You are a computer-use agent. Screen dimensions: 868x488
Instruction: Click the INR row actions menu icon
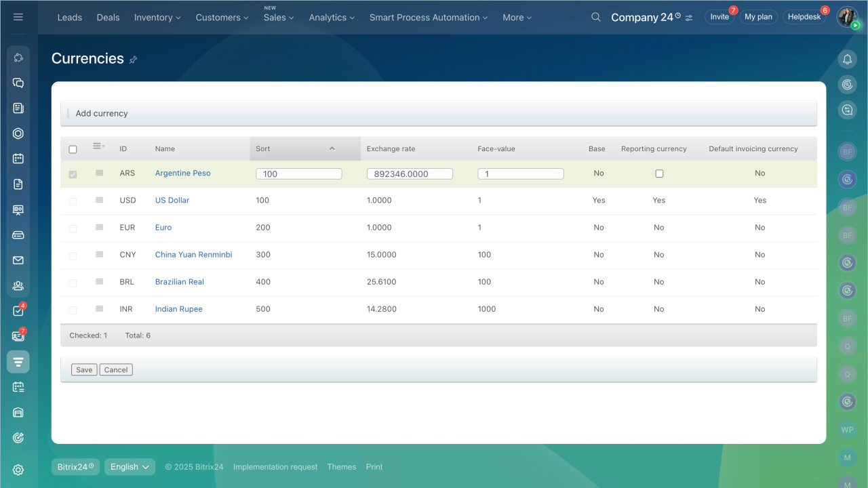[99, 308]
